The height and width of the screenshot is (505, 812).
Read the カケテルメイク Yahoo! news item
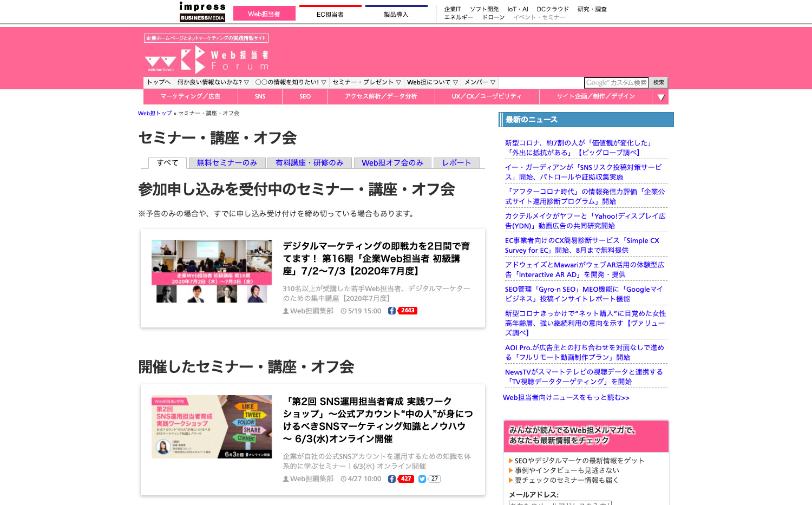[585, 221]
